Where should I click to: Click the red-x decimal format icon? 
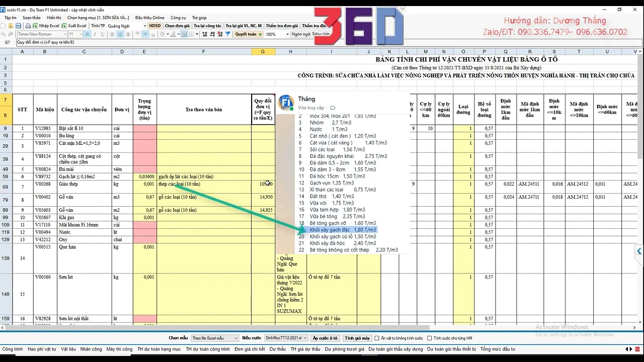[x=220, y=34]
